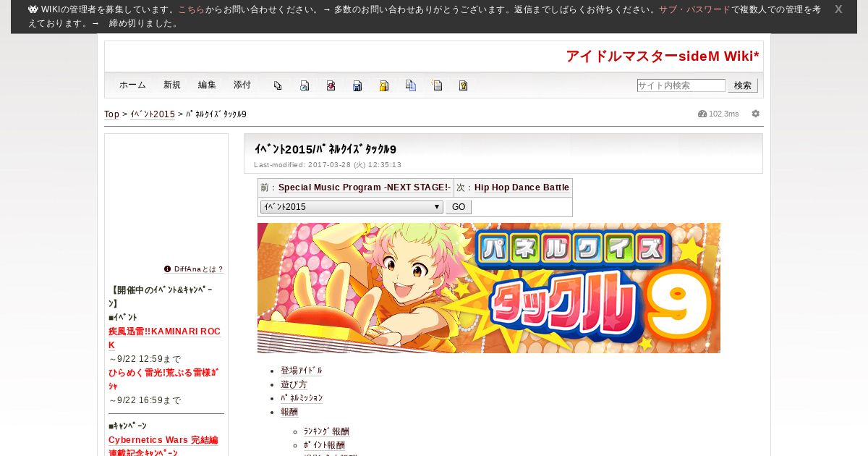
Task: Jump to ﾊﾟﾈﾙﾐｯｼｮﾝ section
Action: tap(302, 398)
